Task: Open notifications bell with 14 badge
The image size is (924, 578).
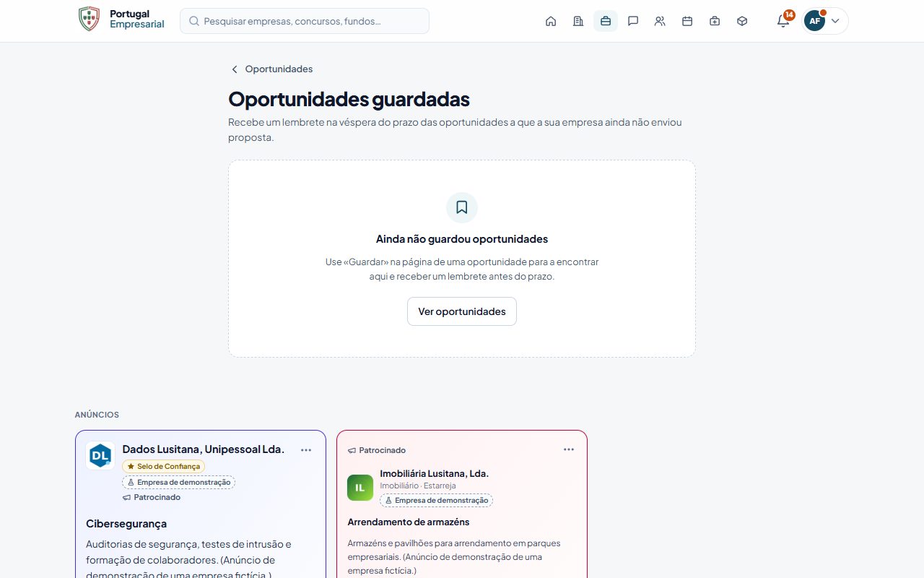Action: coord(783,21)
